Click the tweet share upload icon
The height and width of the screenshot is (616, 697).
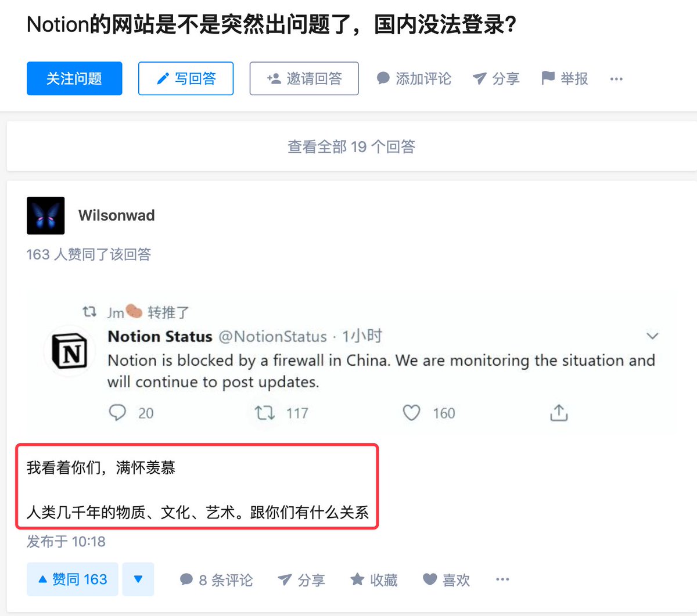(x=559, y=413)
